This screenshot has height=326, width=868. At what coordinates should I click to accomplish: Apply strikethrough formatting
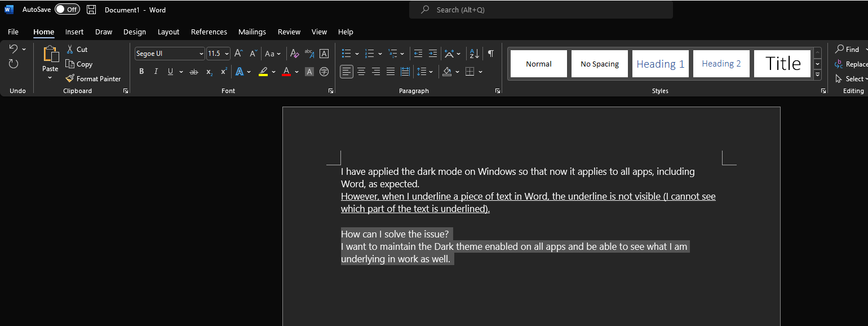click(194, 72)
